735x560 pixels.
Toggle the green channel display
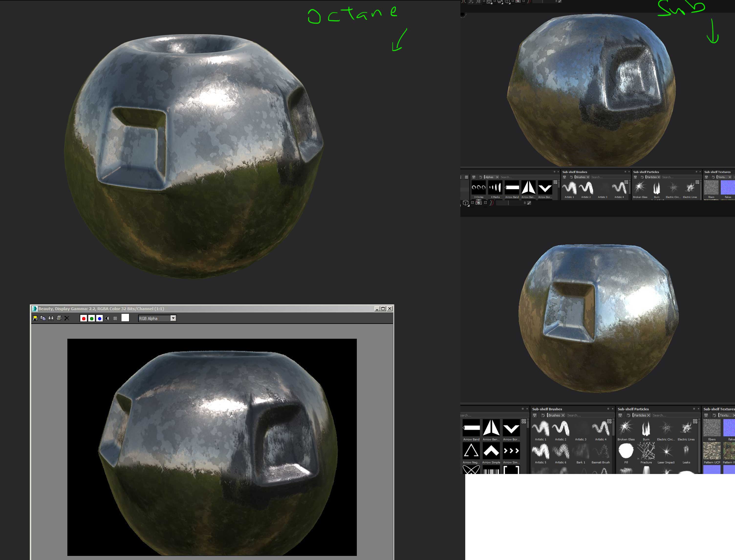tap(92, 318)
